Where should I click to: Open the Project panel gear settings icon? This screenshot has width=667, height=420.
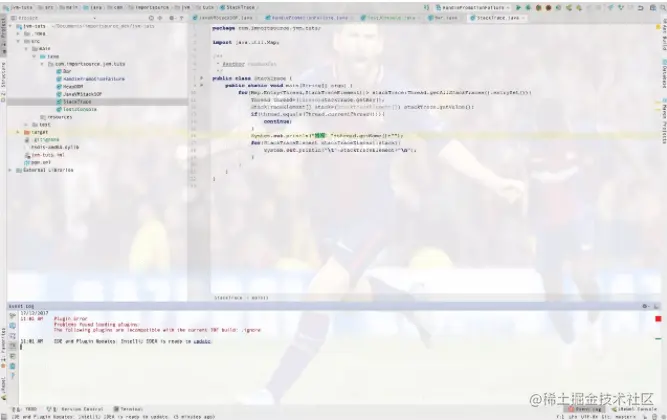pyautogui.click(x=172, y=18)
